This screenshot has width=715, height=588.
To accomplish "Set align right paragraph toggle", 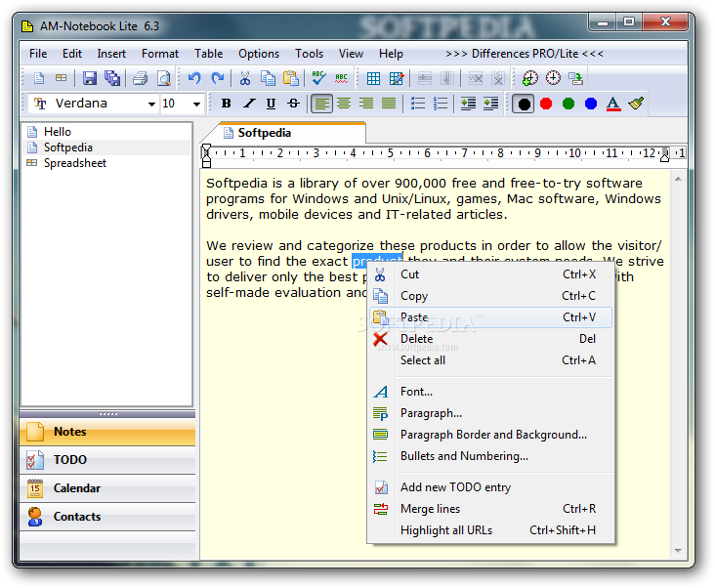I will click(x=366, y=104).
